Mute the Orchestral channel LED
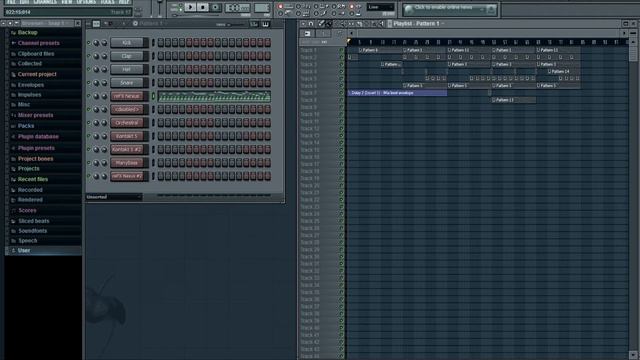Viewport: 640px width, 360px height. pos(89,122)
